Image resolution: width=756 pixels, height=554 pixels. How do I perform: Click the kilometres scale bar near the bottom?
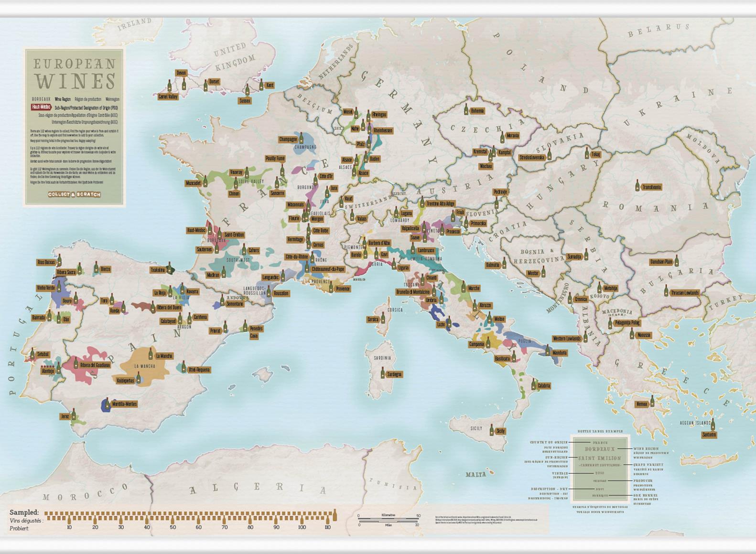pos(389,517)
